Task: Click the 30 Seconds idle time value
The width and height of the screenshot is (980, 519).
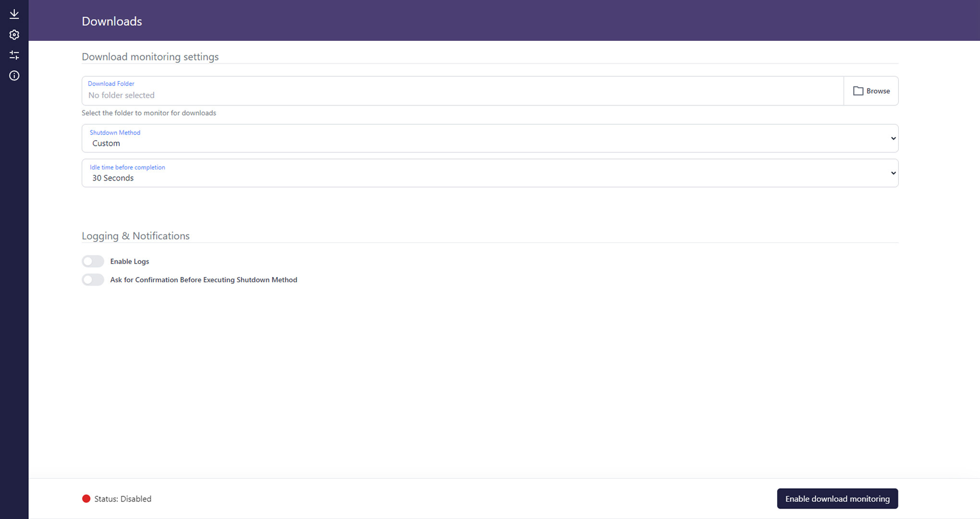Action: [x=113, y=178]
